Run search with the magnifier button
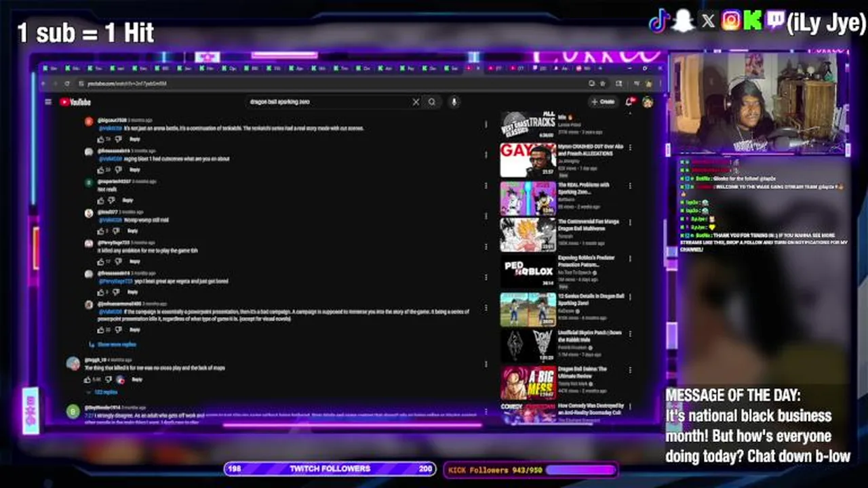868x488 pixels. (432, 102)
